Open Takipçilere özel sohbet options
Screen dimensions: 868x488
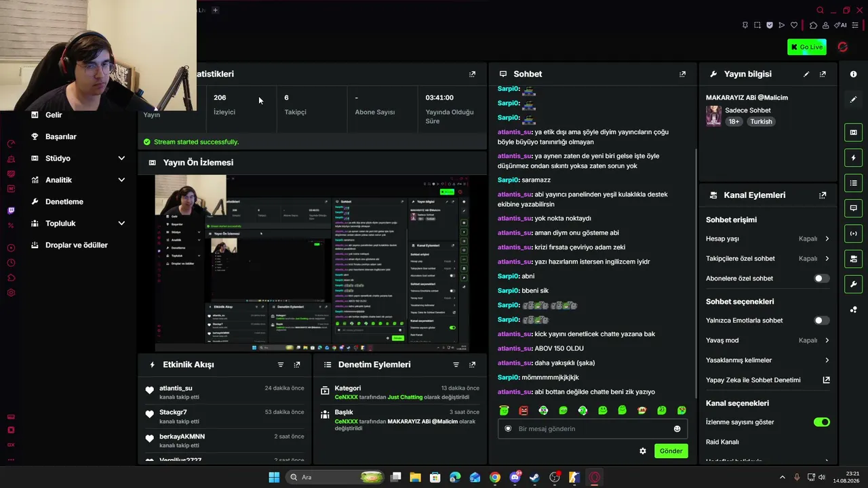(x=768, y=258)
